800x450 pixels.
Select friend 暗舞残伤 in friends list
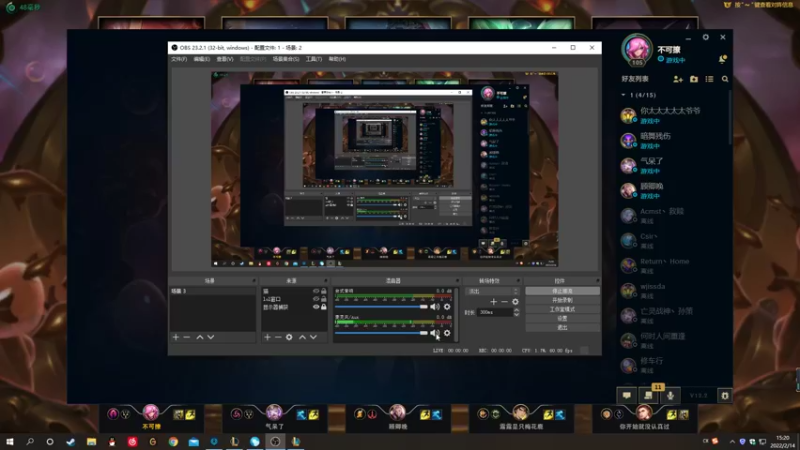(x=673, y=140)
